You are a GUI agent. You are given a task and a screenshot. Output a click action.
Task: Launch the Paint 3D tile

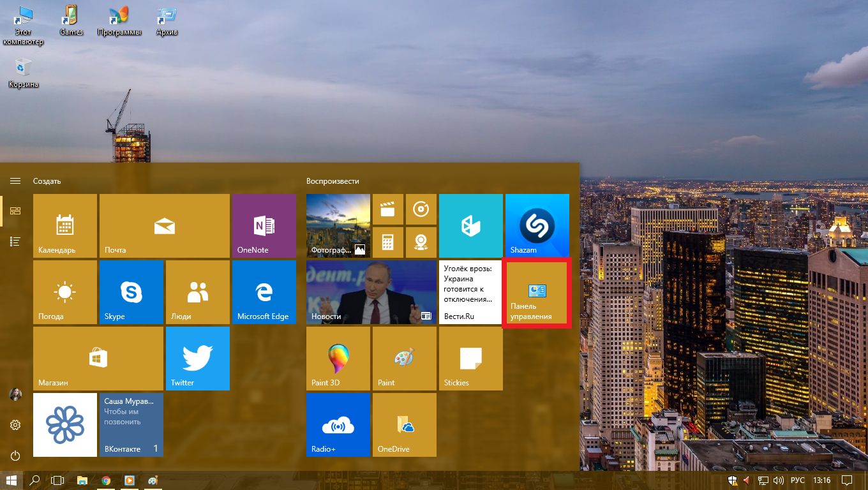pyautogui.click(x=338, y=359)
